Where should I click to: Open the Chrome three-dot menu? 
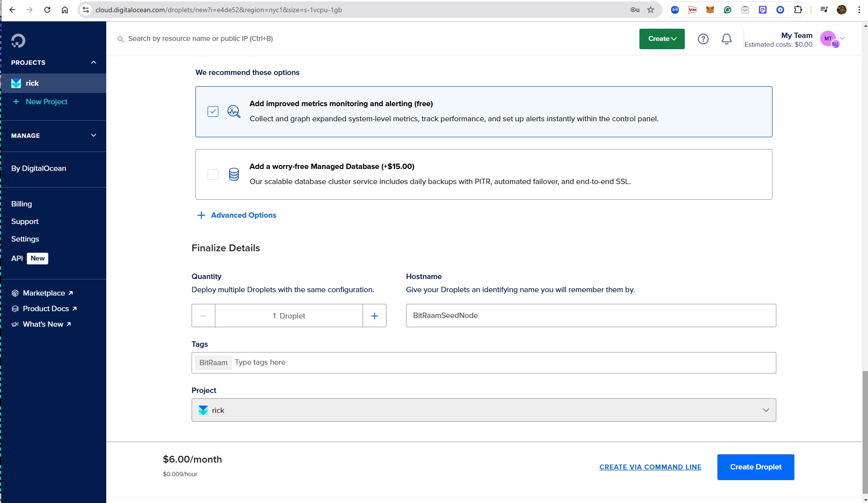859,10
